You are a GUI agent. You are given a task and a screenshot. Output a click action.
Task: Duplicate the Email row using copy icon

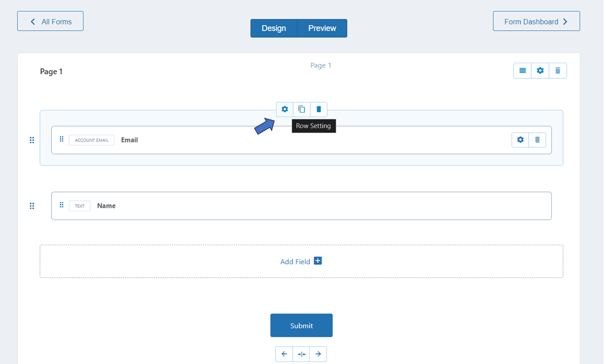tap(302, 109)
